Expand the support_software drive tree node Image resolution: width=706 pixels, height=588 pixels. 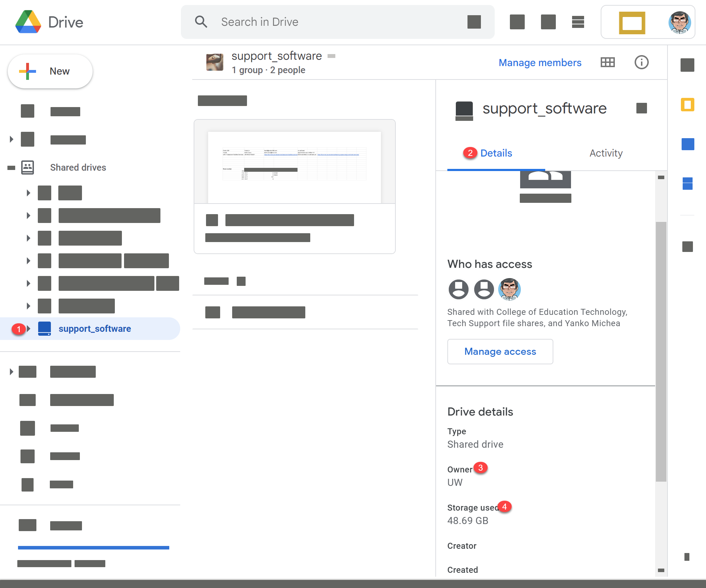tap(29, 329)
